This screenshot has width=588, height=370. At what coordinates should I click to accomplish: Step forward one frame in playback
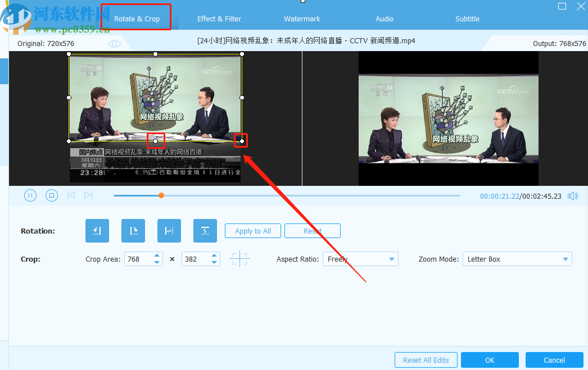coord(88,195)
